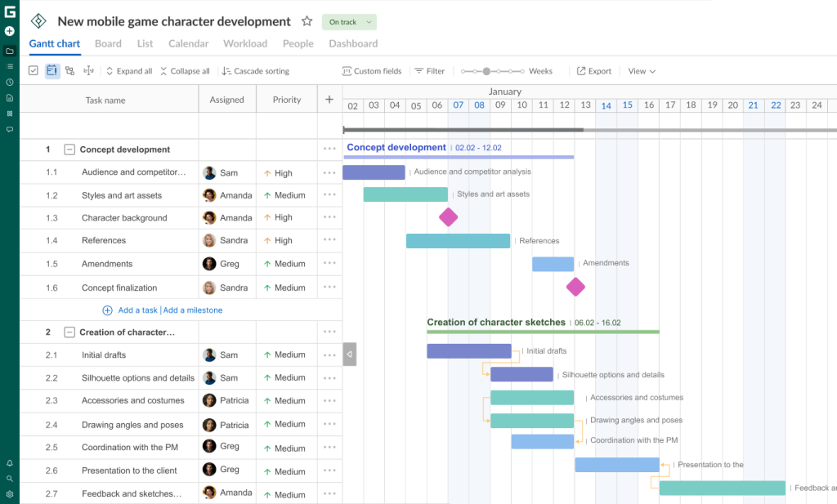Toggle the highlighted grid view icon
837x504 pixels.
50,70
